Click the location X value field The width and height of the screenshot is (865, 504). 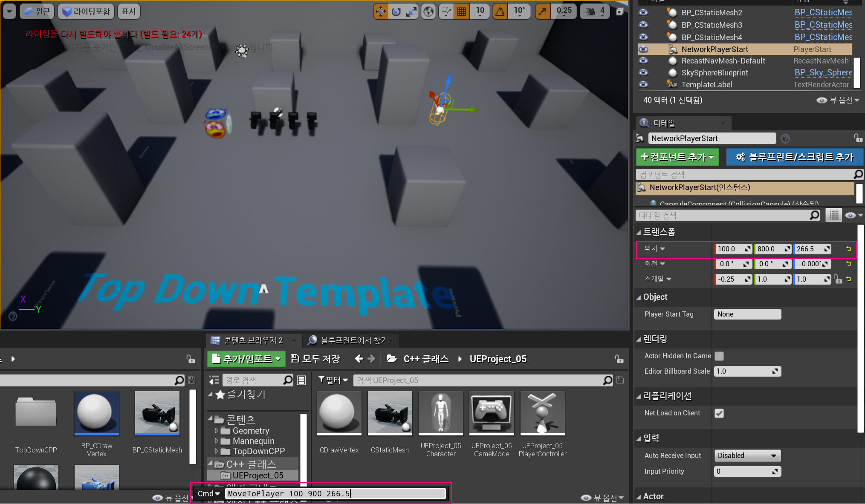pos(730,249)
